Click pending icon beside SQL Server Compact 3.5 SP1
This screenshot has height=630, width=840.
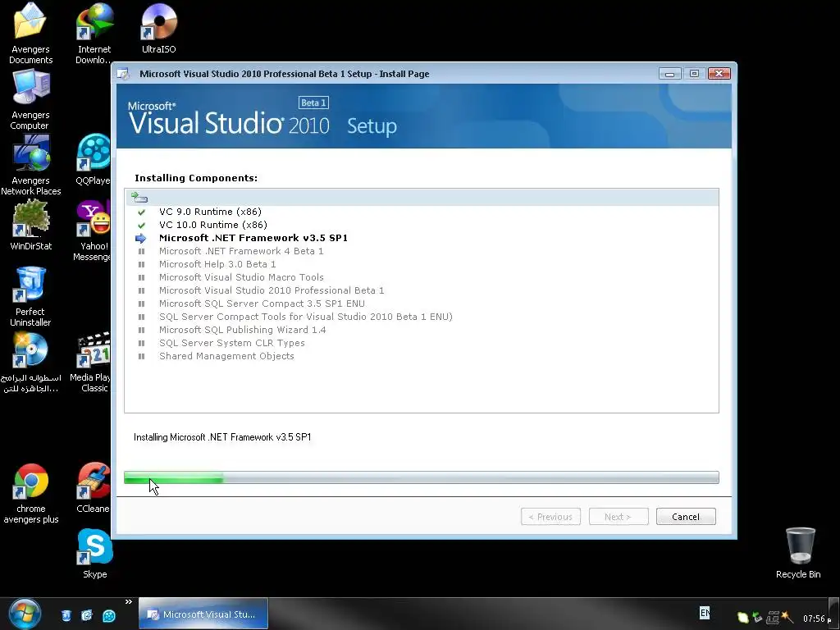(141, 304)
